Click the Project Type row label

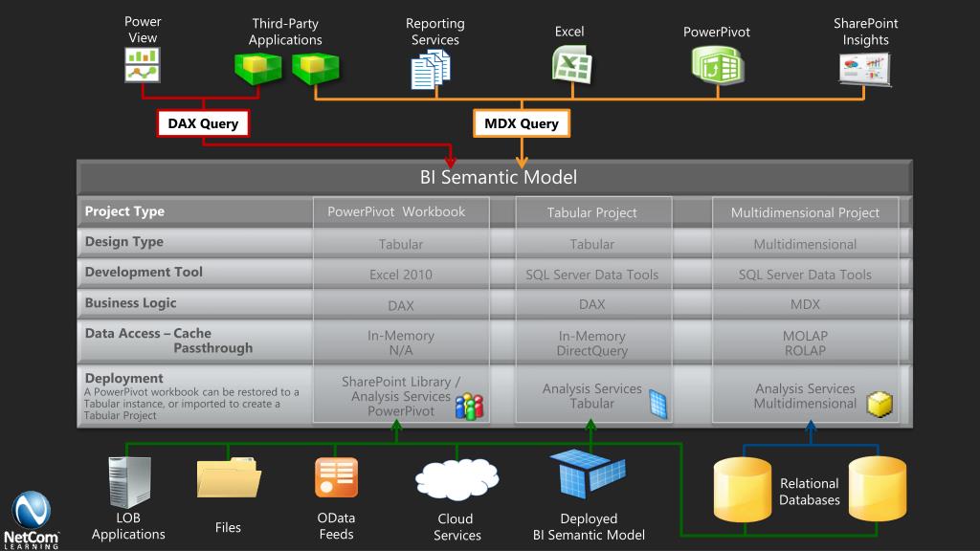(x=125, y=211)
